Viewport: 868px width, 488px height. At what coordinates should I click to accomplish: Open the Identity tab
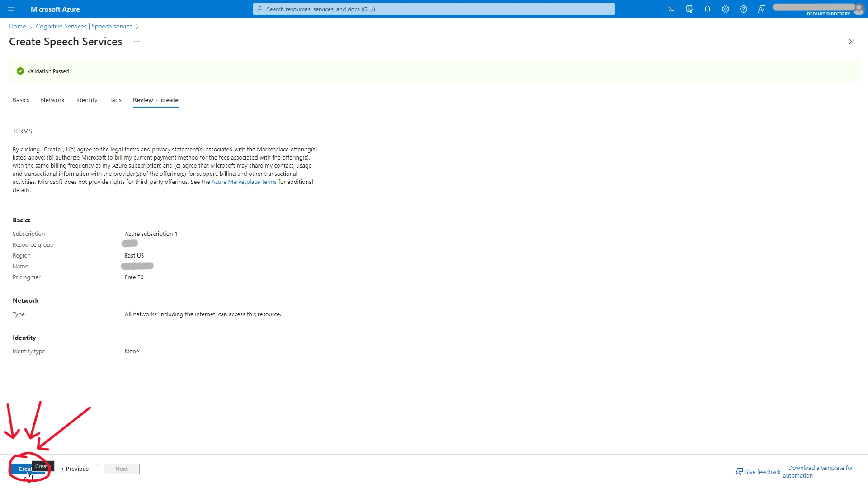coord(87,100)
